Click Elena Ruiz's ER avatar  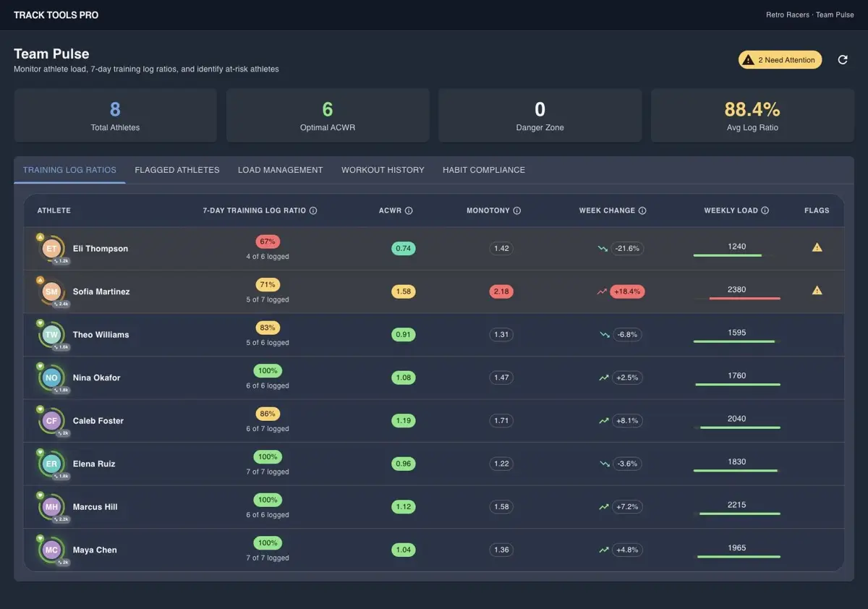click(51, 464)
